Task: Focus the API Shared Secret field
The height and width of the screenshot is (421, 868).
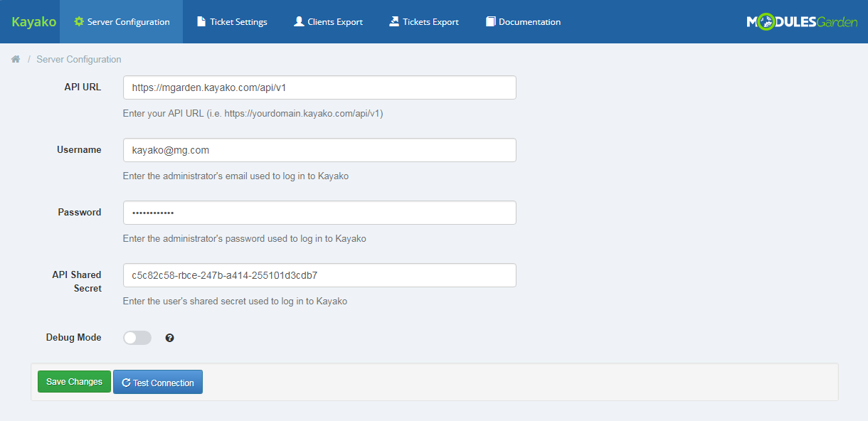Action: 319,275
